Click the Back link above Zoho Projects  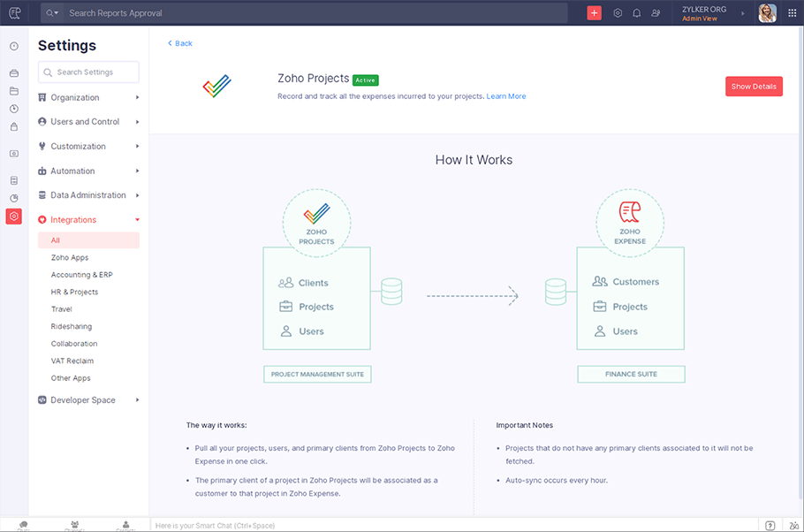click(179, 42)
